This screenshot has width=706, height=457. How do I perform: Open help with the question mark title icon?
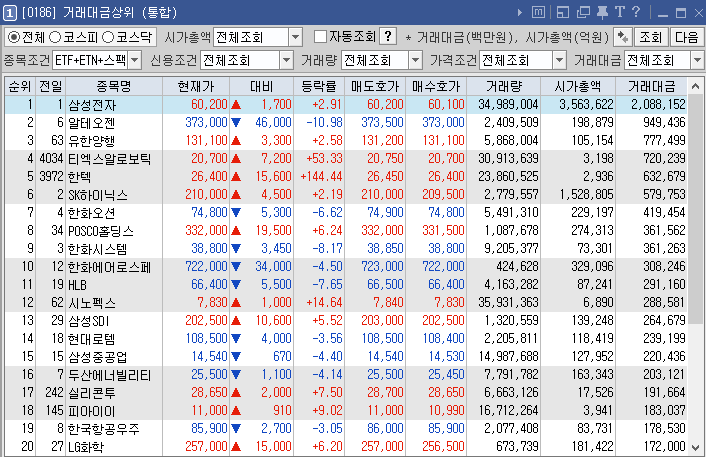[x=636, y=12]
